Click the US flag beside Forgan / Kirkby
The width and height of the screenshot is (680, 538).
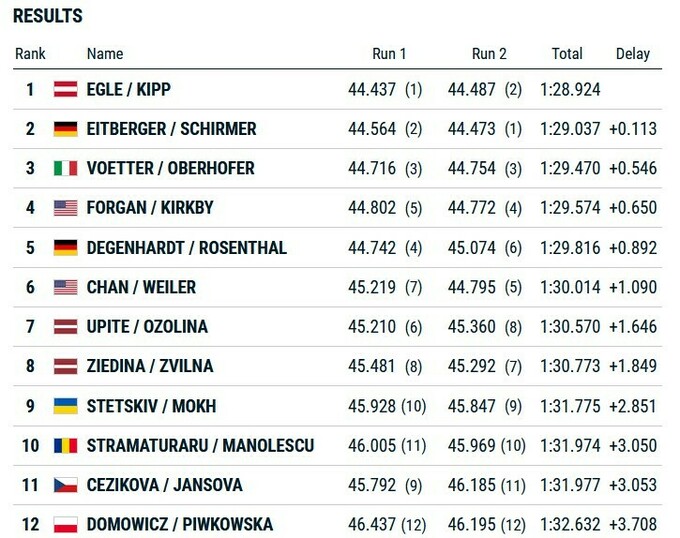[x=65, y=208]
